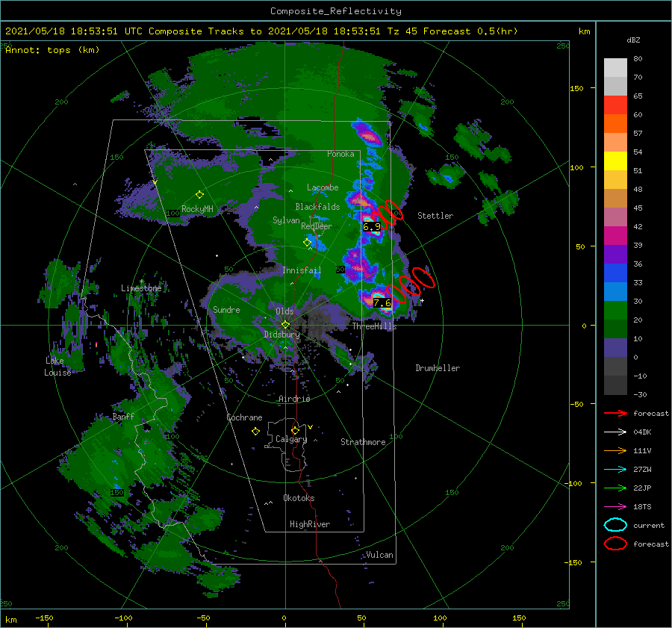Click the white plus marker east of storm 7.6

click(422, 301)
